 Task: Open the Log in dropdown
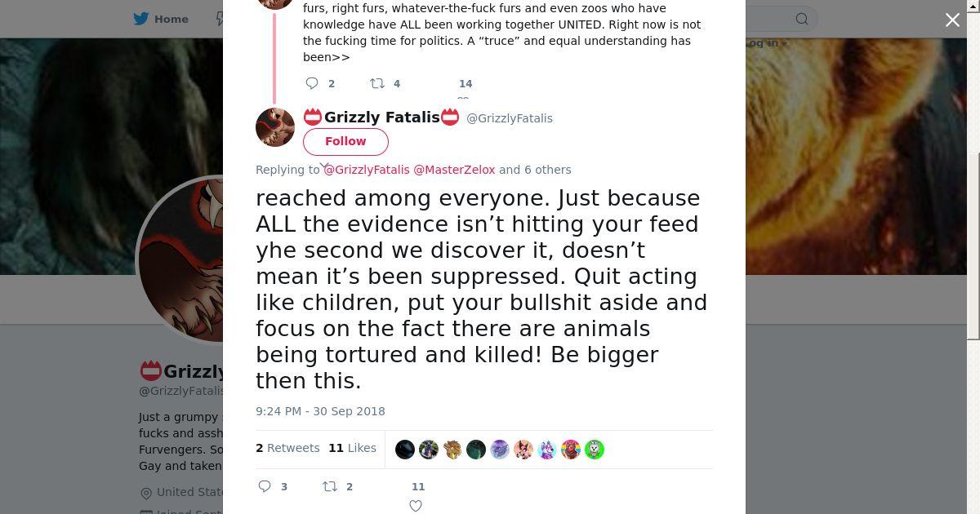point(766,43)
